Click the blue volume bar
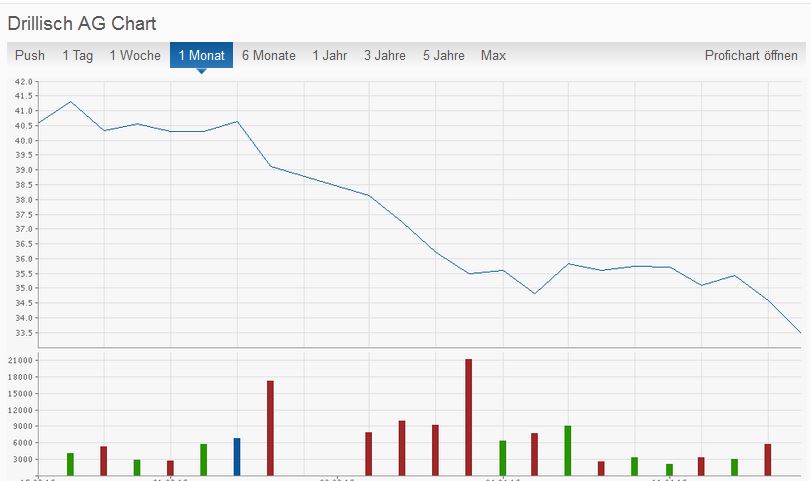811x481 pixels. click(237, 457)
